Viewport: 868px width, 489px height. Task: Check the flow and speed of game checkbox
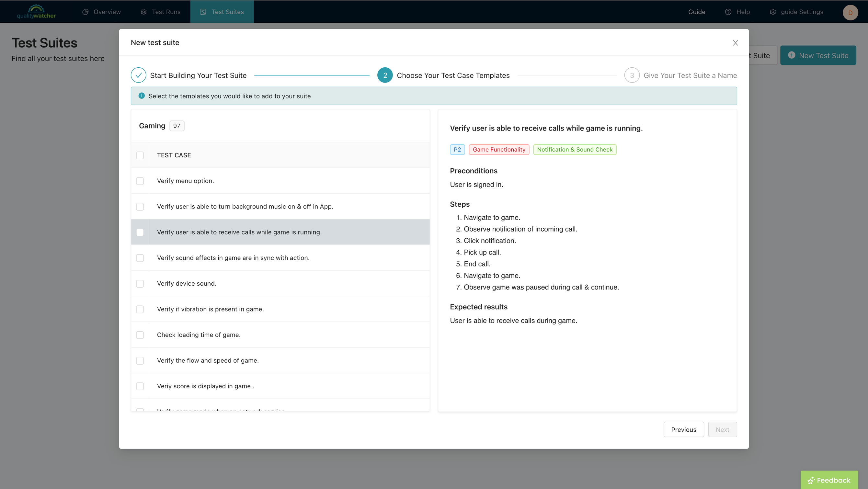tap(140, 361)
